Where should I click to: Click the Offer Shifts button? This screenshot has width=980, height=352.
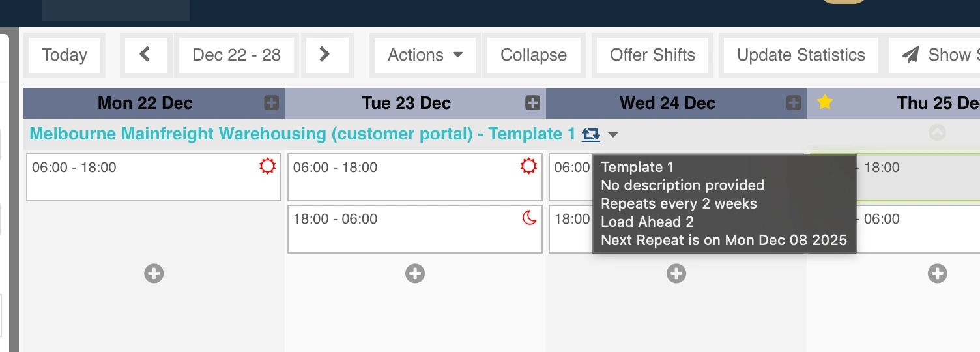(652, 55)
